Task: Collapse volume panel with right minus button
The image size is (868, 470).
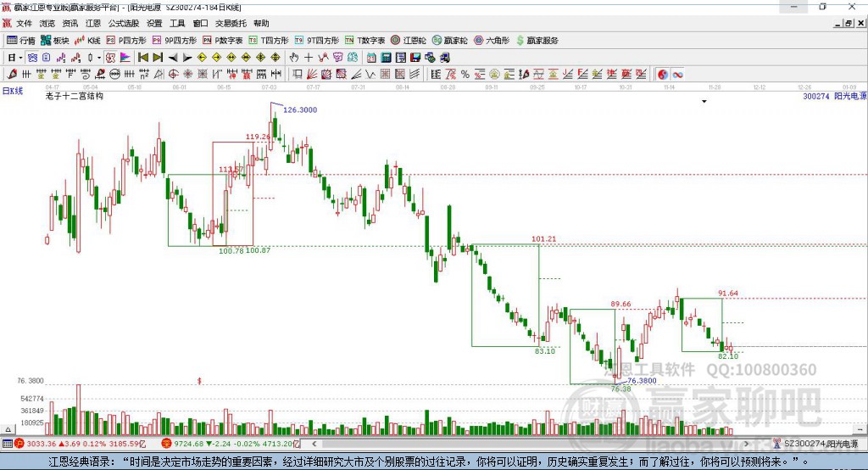Action: point(860,429)
